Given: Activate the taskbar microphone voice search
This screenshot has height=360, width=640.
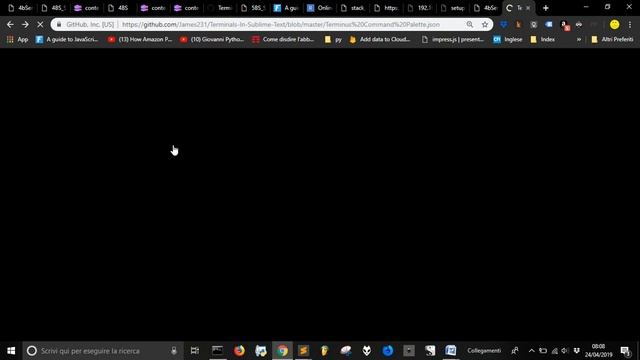Looking at the screenshot, I should [x=174, y=351].
